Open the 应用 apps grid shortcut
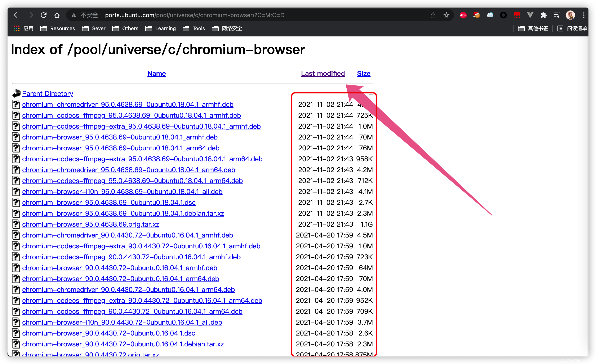This screenshot has width=596, height=364. [23, 28]
